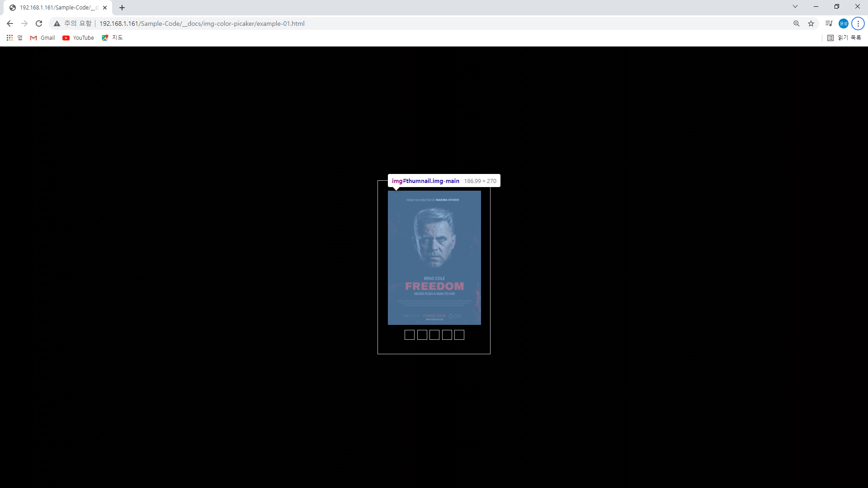
Task: Open Chrome three-dot menu
Action: click(858, 23)
